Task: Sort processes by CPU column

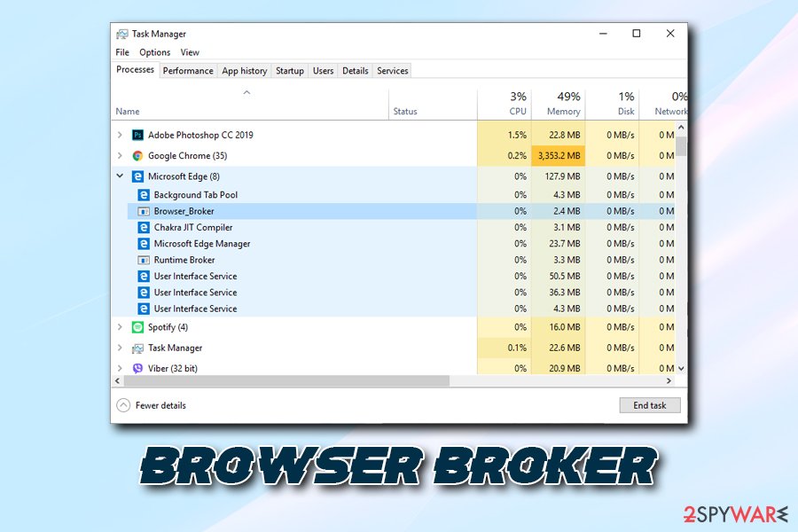Action: point(505,105)
